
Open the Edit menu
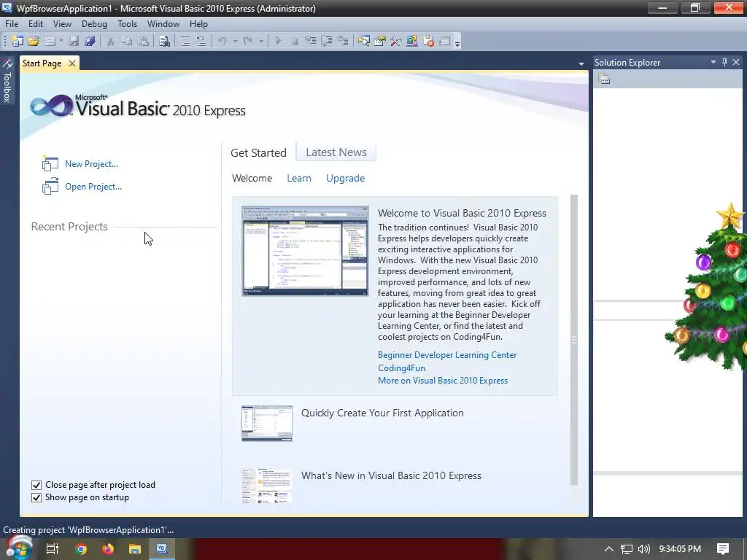[x=35, y=24]
